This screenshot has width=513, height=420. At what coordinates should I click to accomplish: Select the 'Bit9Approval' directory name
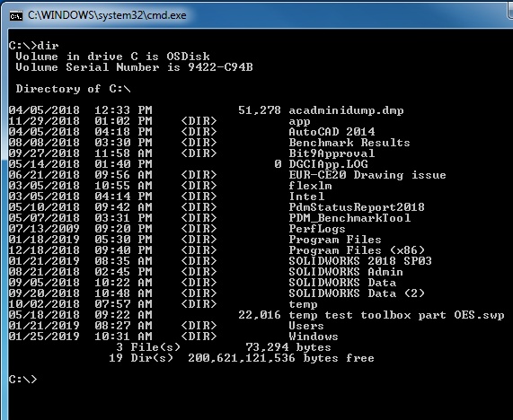point(332,153)
